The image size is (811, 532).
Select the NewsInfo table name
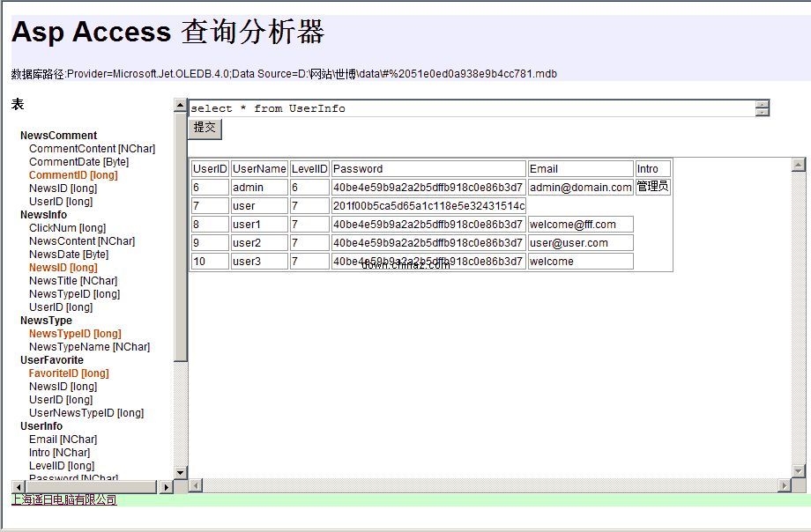[43, 215]
